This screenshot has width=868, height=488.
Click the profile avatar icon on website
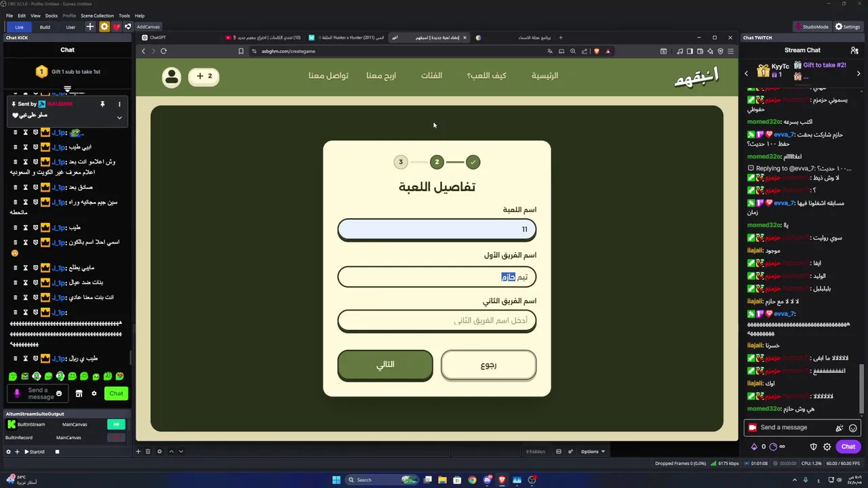pyautogui.click(x=172, y=77)
